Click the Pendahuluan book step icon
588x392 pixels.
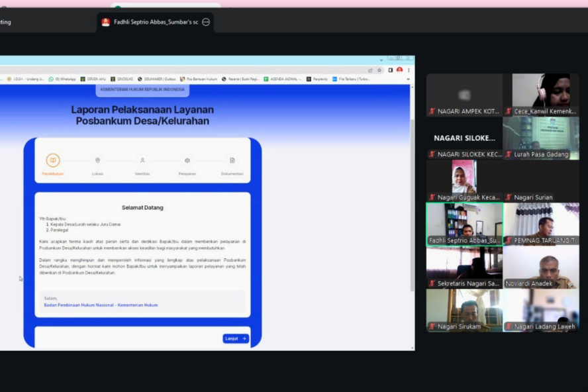click(53, 160)
